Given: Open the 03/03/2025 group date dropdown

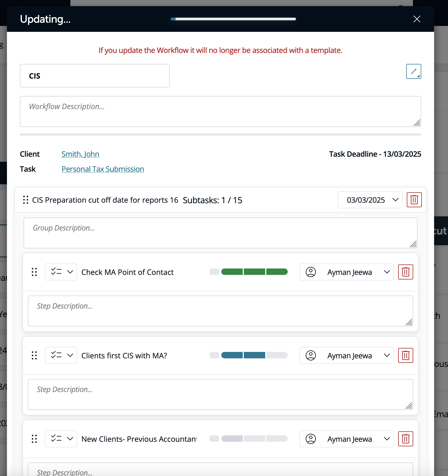Looking at the screenshot, I should tap(370, 200).
